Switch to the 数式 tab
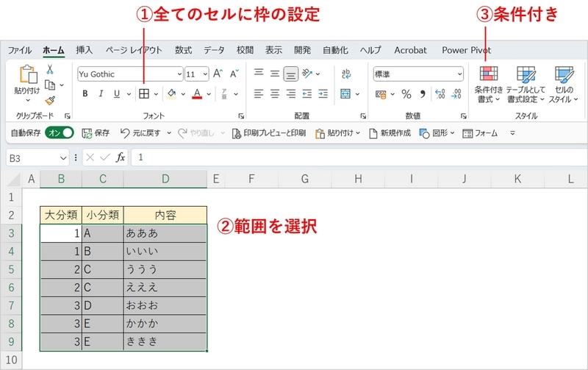The width and height of the screenshot is (588, 370). click(x=183, y=50)
